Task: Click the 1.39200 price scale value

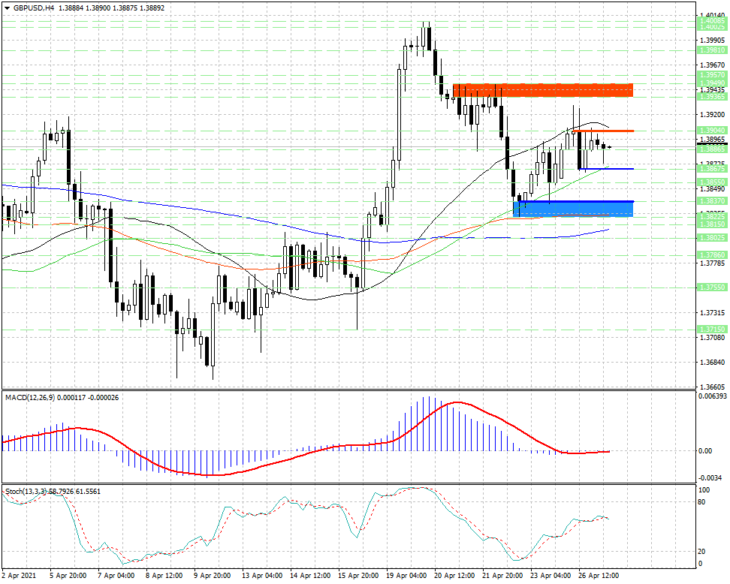Action: [x=712, y=115]
